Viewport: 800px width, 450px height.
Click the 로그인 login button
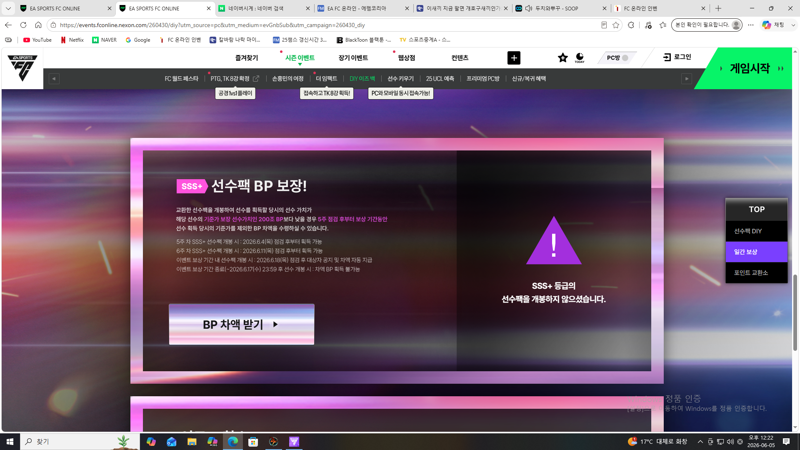[x=677, y=57]
